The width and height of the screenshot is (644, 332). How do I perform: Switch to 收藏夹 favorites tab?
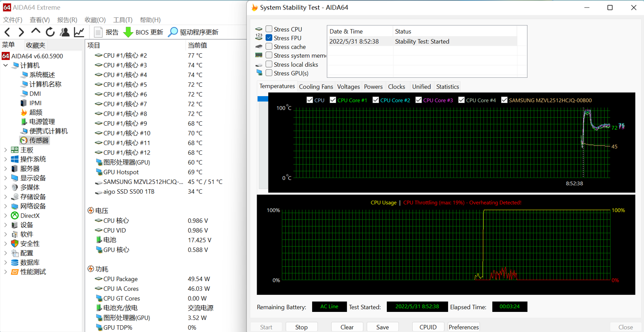35,45
